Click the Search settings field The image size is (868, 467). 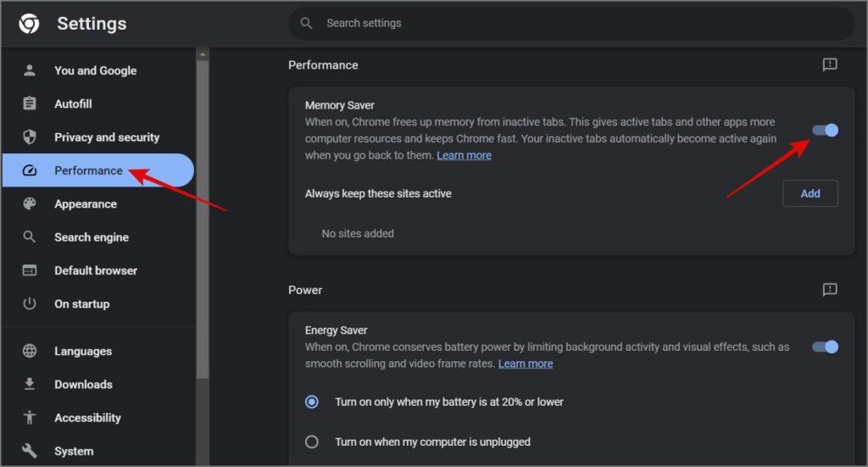point(571,23)
